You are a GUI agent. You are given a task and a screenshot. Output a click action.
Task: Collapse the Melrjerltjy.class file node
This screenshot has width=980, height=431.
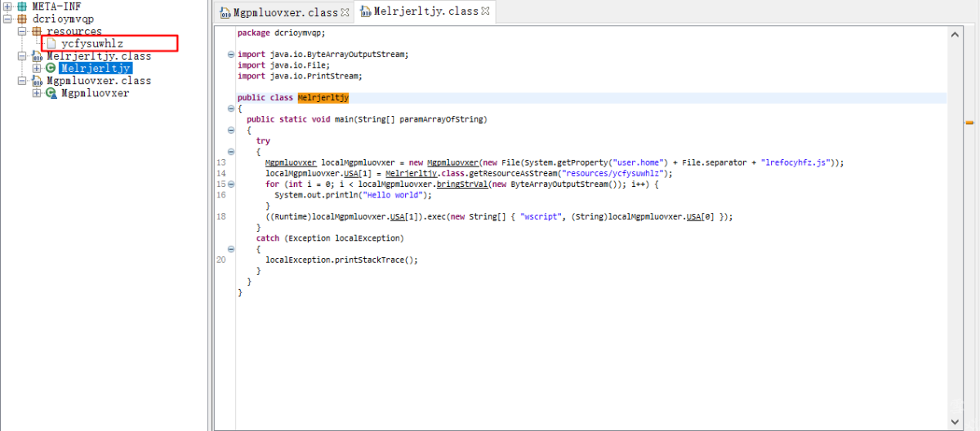pos(21,56)
